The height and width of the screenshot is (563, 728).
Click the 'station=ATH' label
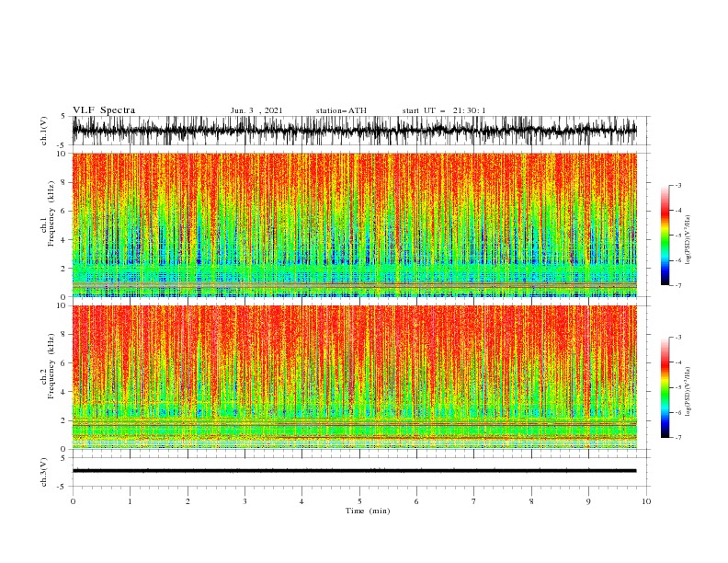[341, 110]
